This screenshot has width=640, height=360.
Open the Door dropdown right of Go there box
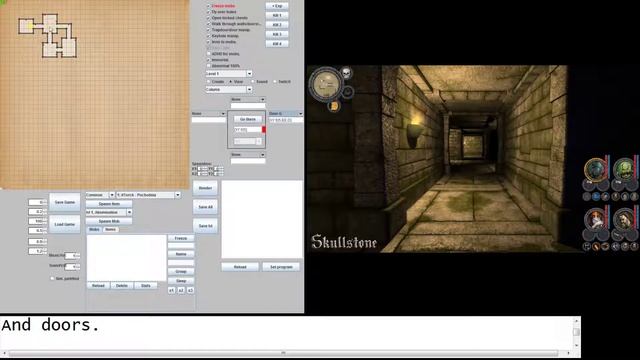pos(286,113)
